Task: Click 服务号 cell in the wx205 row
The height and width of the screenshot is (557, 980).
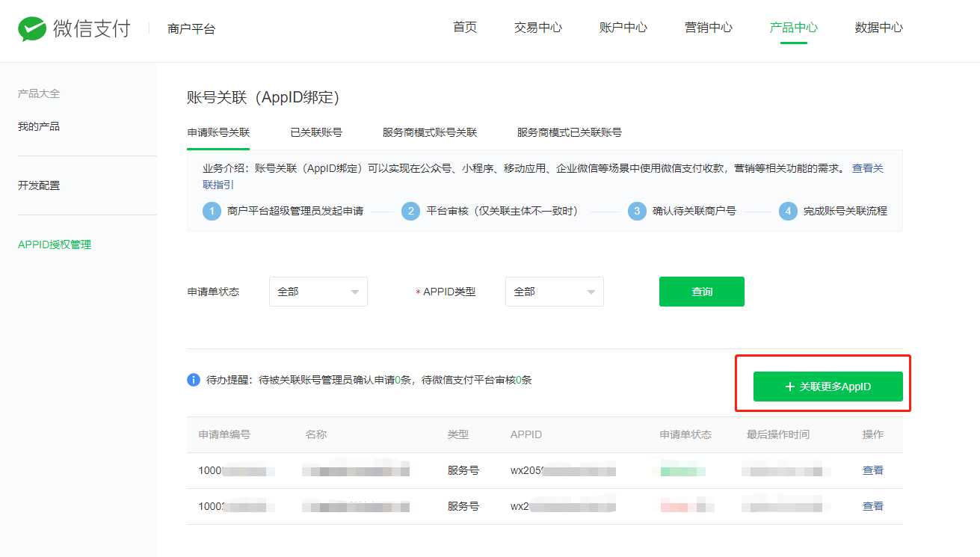Action: coord(463,470)
